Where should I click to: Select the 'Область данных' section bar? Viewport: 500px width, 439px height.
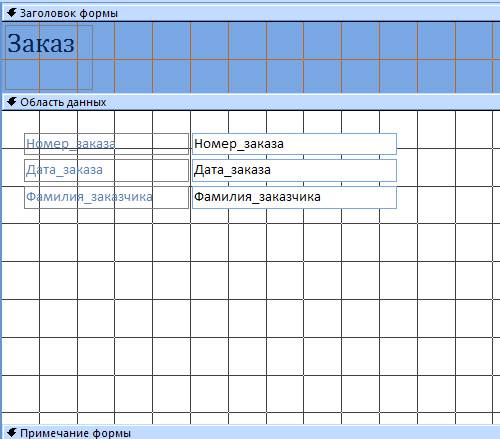tap(251, 102)
